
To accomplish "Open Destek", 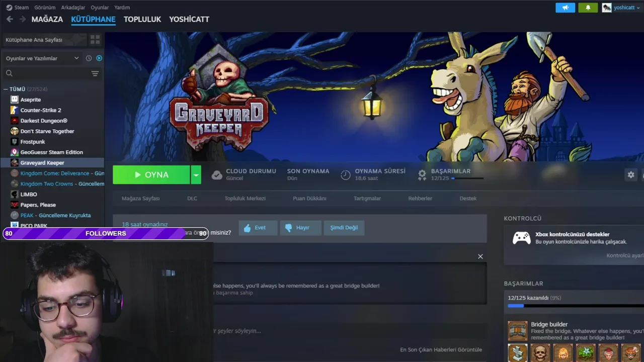I will (x=468, y=198).
